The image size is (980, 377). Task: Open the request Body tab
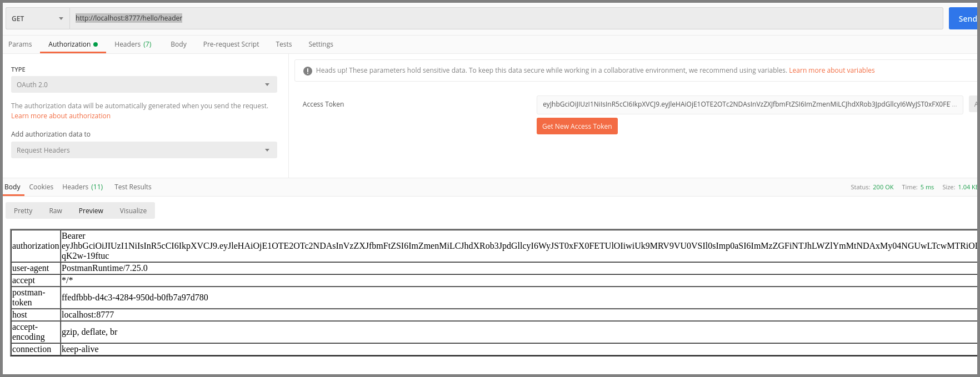(178, 44)
